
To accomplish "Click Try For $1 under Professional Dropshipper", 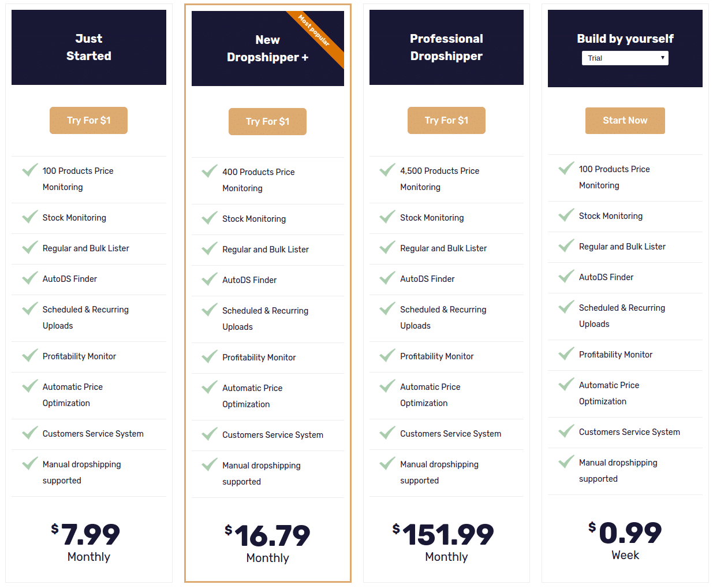I will [446, 120].
